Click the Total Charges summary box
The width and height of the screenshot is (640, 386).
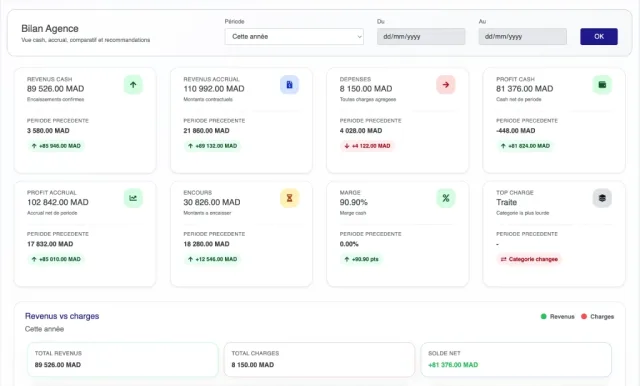[319, 359]
